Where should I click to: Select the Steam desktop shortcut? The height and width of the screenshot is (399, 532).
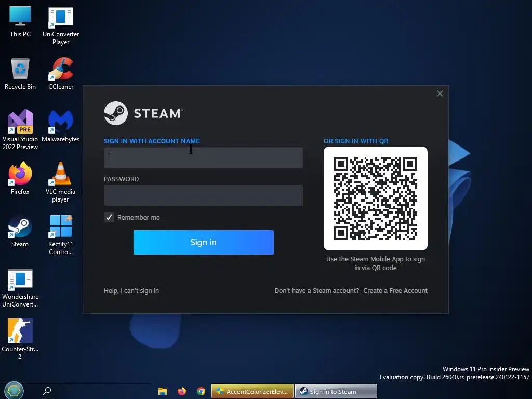pyautogui.click(x=20, y=231)
